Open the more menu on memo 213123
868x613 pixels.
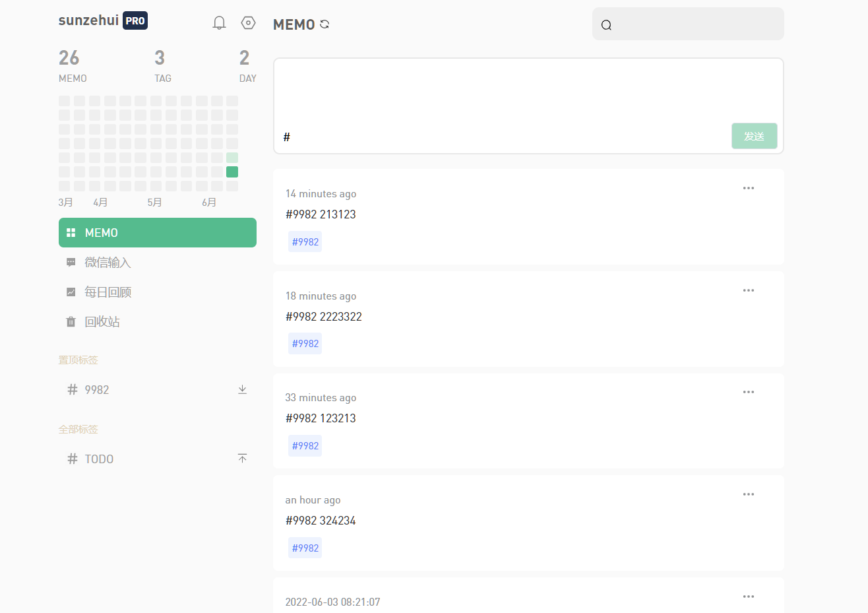tap(749, 188)
